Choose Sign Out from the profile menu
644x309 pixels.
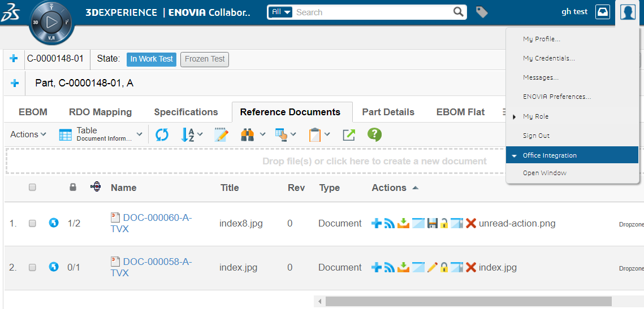pos(536,136)
